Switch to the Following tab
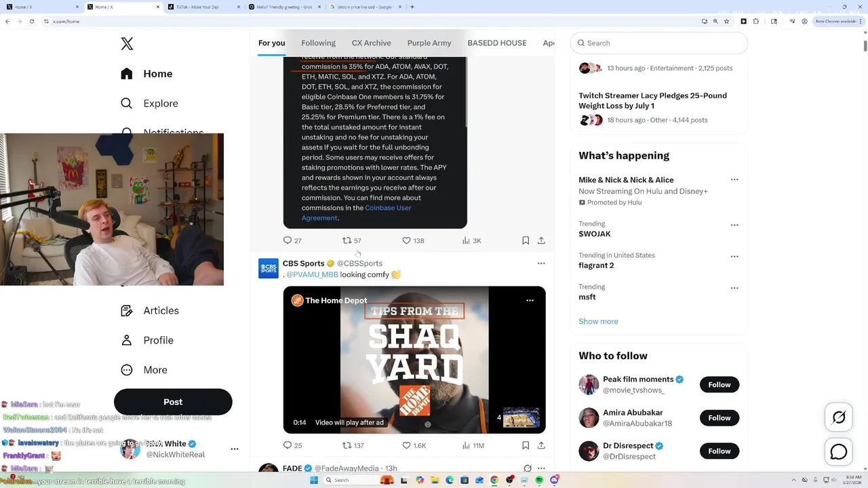The image size is (868, 488). (318, 43)
